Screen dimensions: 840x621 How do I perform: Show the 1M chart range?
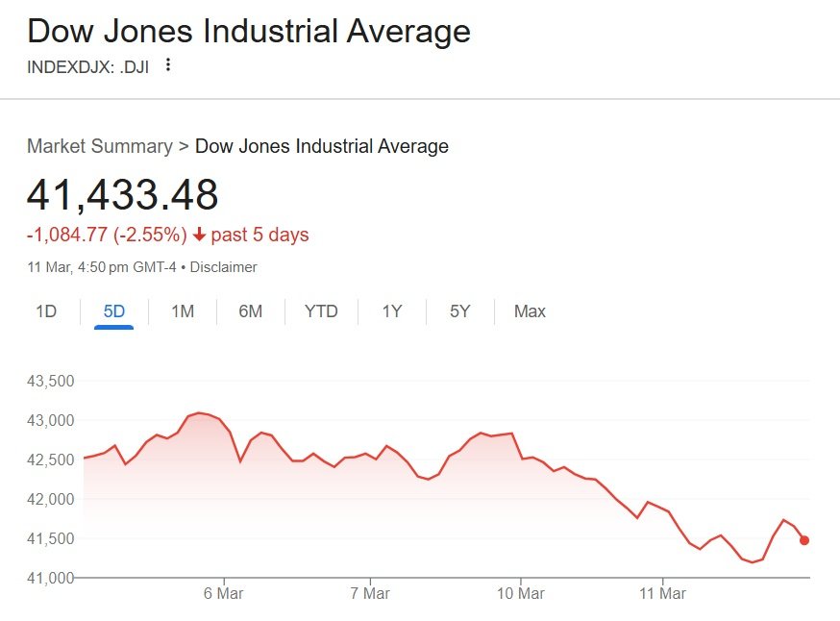(x=183, y=311)
